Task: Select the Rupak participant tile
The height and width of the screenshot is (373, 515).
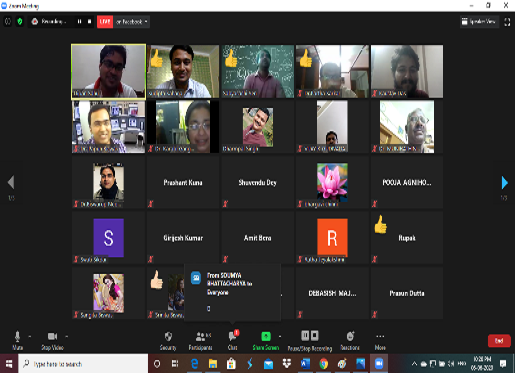Action: point(407,237)
